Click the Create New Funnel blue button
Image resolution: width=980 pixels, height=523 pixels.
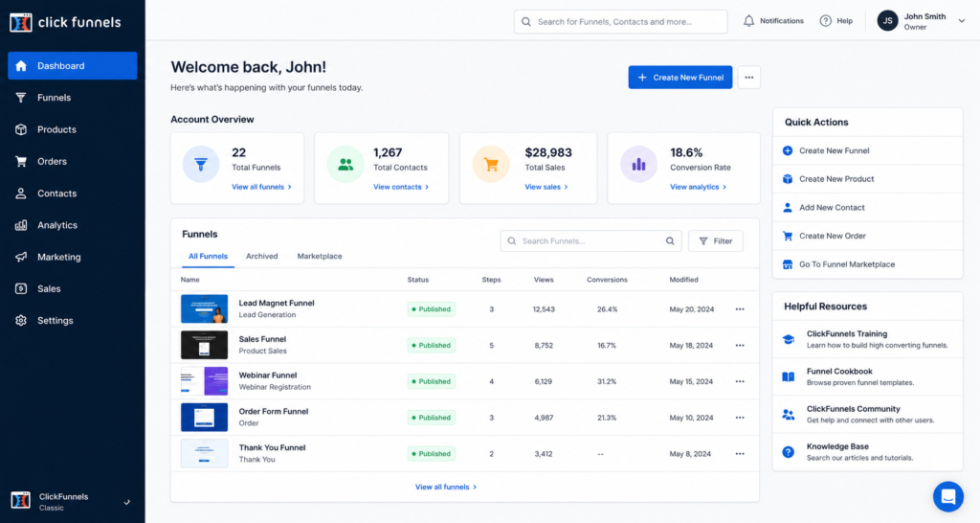click(680, 78)
